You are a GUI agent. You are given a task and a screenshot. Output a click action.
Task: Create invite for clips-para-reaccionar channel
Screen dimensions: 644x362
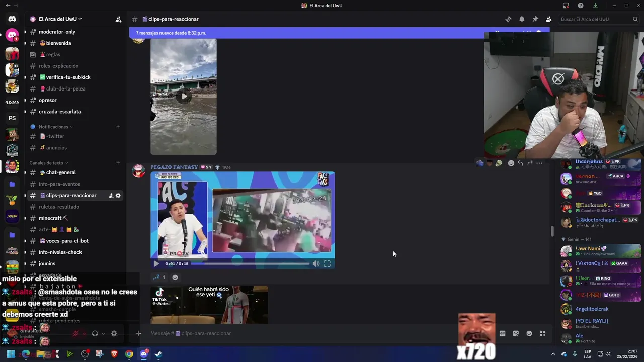click(x=111, y=196)
